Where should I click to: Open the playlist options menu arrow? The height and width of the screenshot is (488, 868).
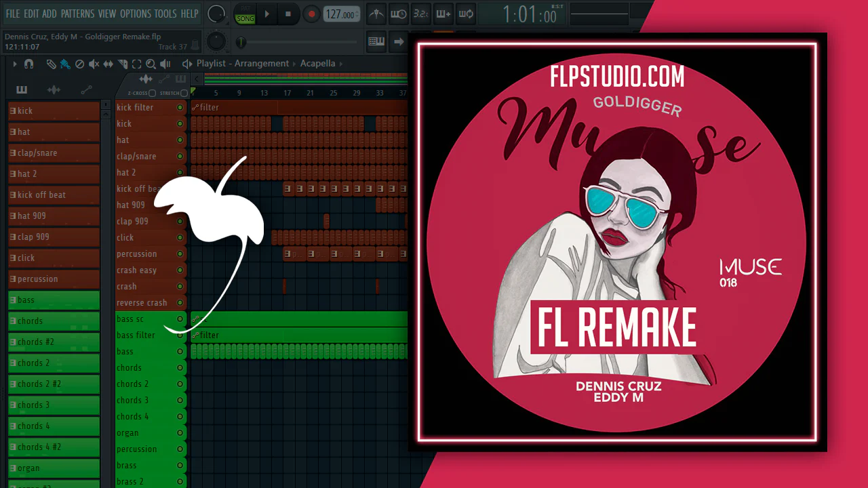coord(15,64)
